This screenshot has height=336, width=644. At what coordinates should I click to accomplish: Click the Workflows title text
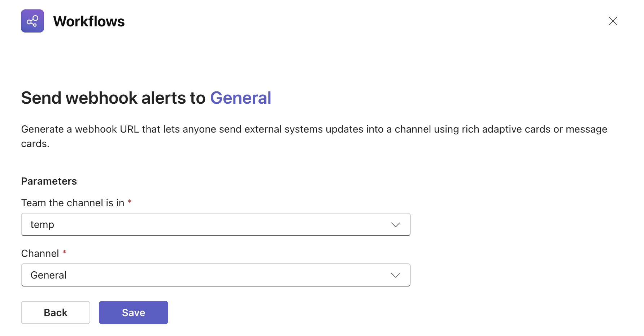(89, 21)
